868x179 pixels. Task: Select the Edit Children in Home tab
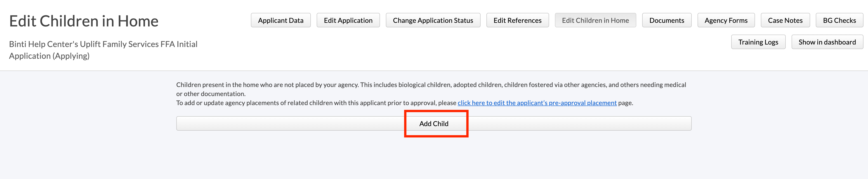tap(595, 20)
